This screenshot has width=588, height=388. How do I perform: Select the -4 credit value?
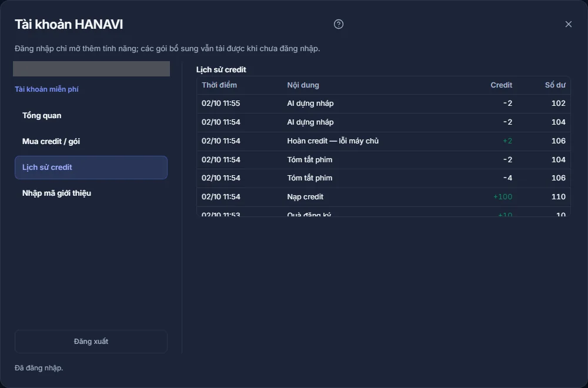(x=508, y=178)
